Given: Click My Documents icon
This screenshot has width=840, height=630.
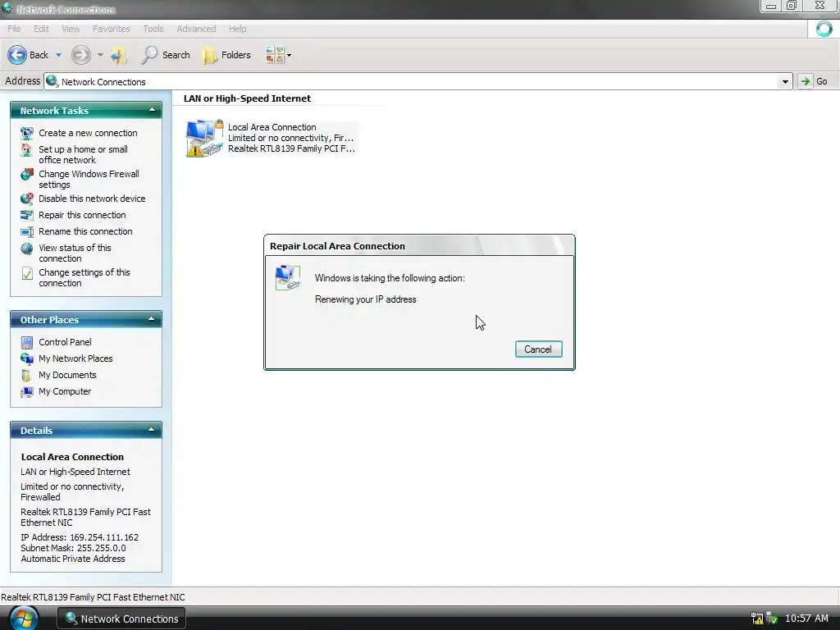Looking at the screenshot, I should [x=27, y=376].
